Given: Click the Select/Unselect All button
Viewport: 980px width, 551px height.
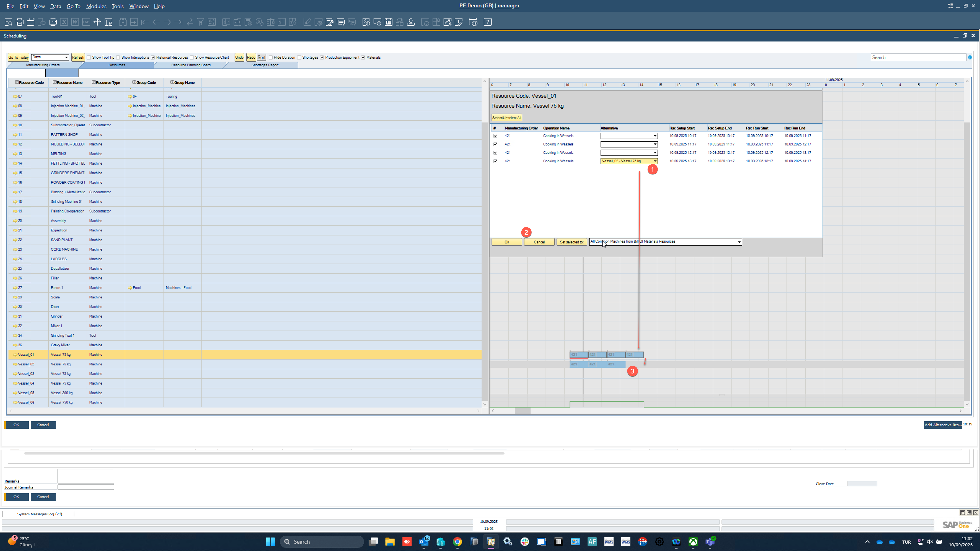Looking at the screenshot, I should (506, 118).
